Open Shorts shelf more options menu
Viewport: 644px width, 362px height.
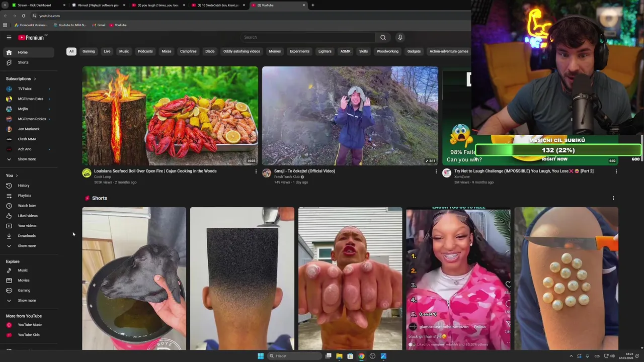[613, 198]
